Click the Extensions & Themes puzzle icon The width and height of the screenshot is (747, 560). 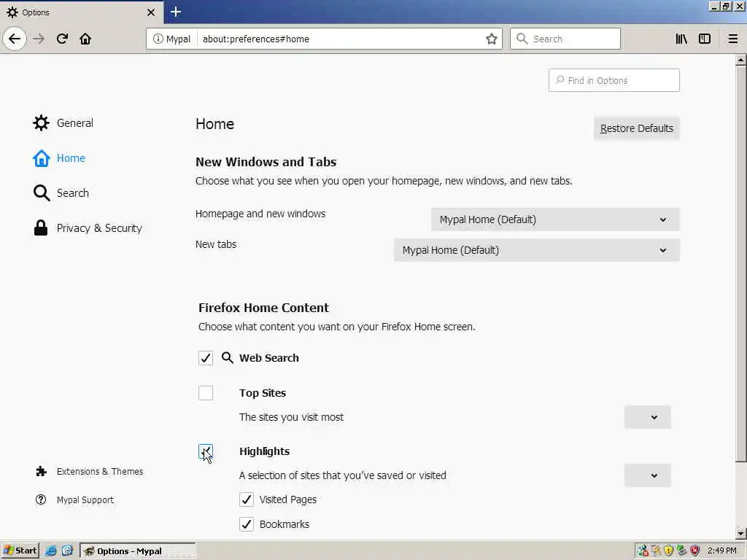(42, 471)
